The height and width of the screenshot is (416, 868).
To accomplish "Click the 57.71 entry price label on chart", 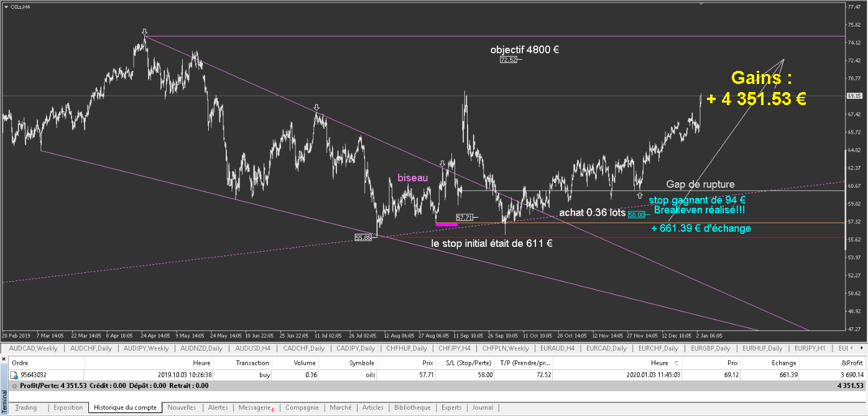I will 464,218.
